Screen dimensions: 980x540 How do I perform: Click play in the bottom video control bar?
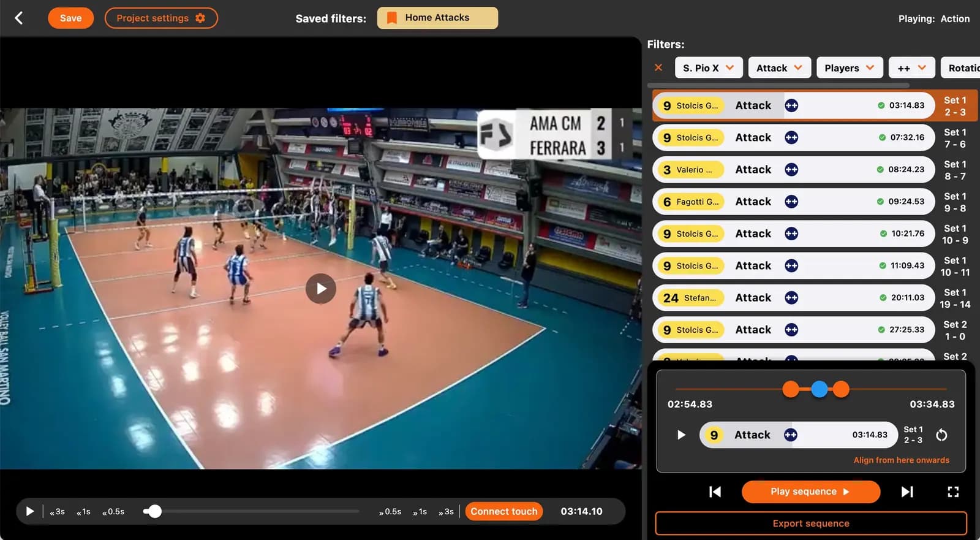(29, 511)
